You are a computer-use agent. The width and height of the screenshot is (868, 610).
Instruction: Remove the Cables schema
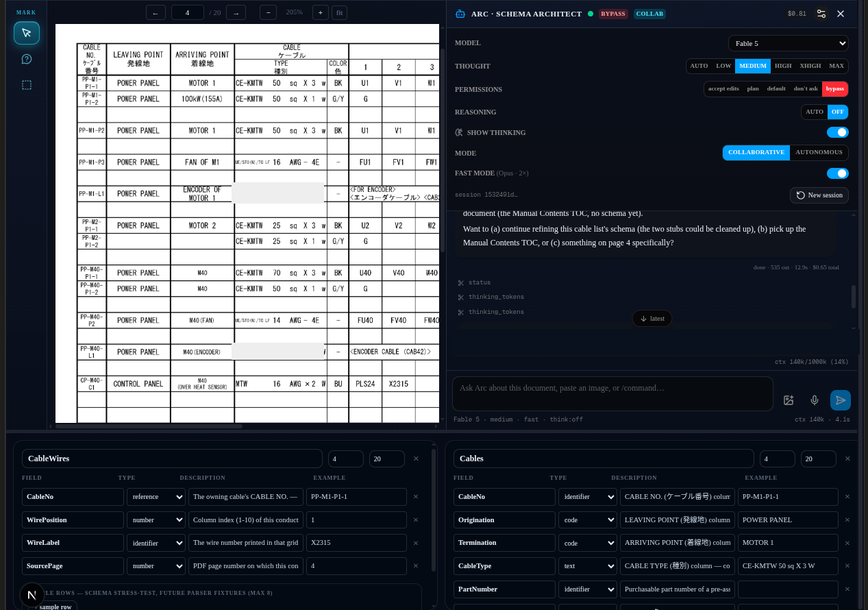point(847,459)
